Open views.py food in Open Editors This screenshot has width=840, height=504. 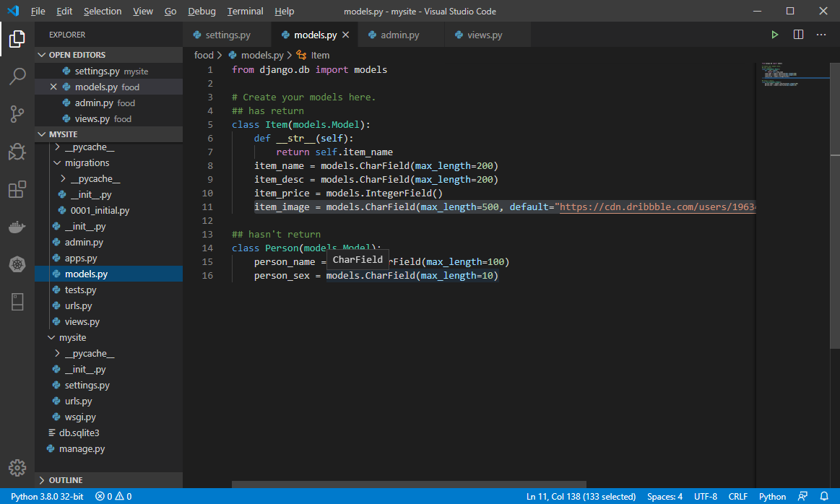(109, 119)
